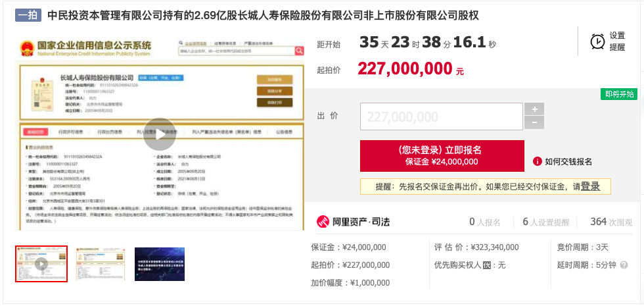Click the starting price 227,000,000 元
Image resolution: width=644 pixels, height=306 pixels.
coord(411,69)
